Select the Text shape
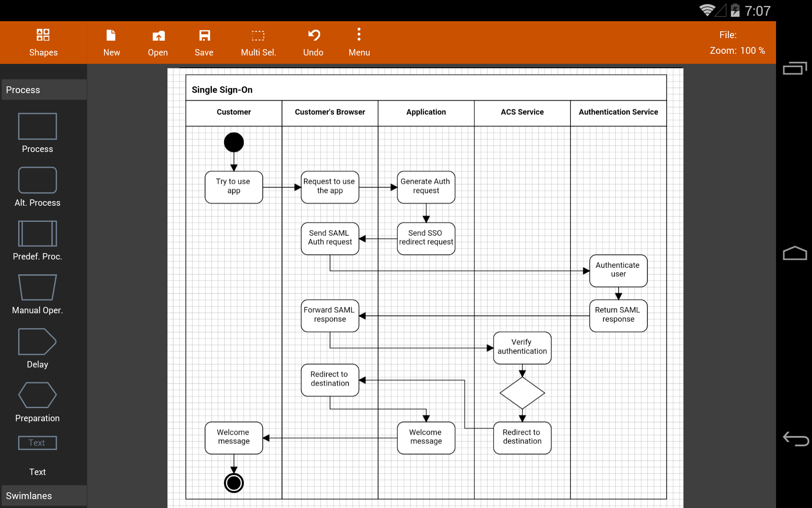This screenshot has width=812, height=508. coord(38,443)
